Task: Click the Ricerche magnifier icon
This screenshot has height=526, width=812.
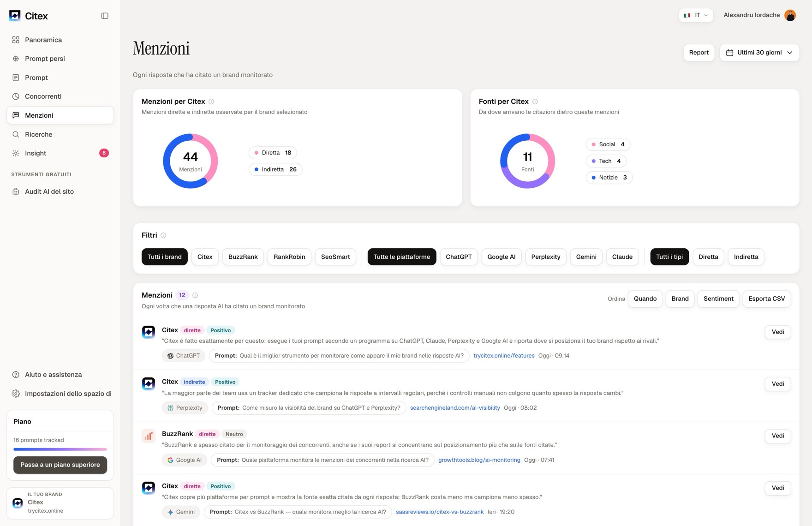Action: click(16, 134)
